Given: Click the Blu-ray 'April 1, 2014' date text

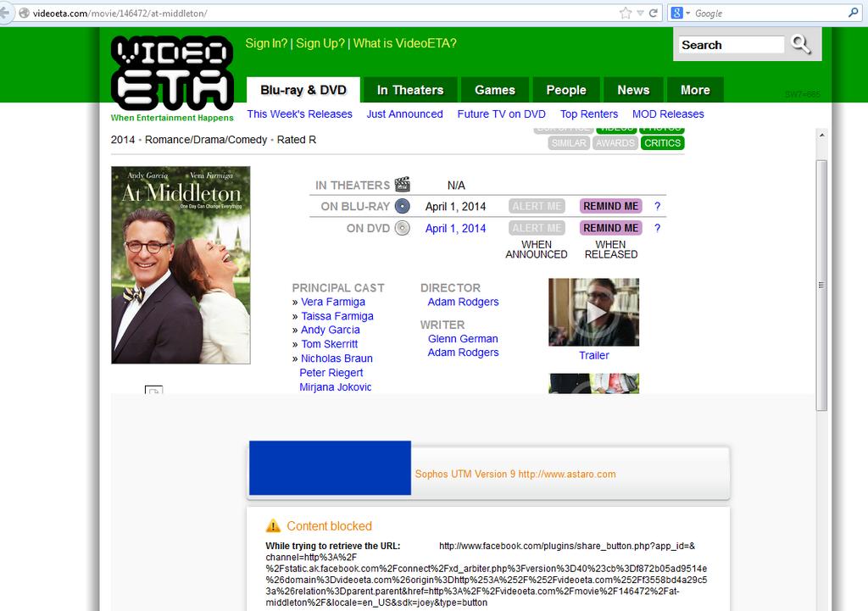Looking at the screenshot, I should pos(455,207).
